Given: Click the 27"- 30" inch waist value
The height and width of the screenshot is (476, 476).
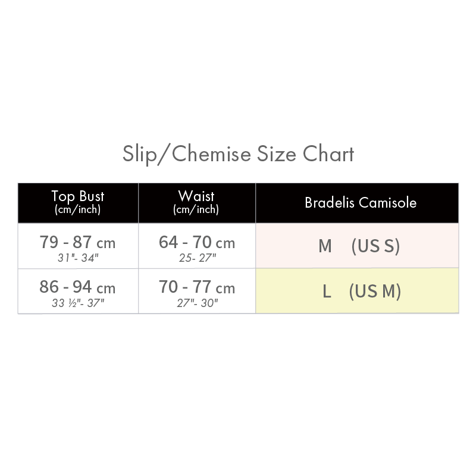Looking at the screenshot, I should click(x=196, y=302).
